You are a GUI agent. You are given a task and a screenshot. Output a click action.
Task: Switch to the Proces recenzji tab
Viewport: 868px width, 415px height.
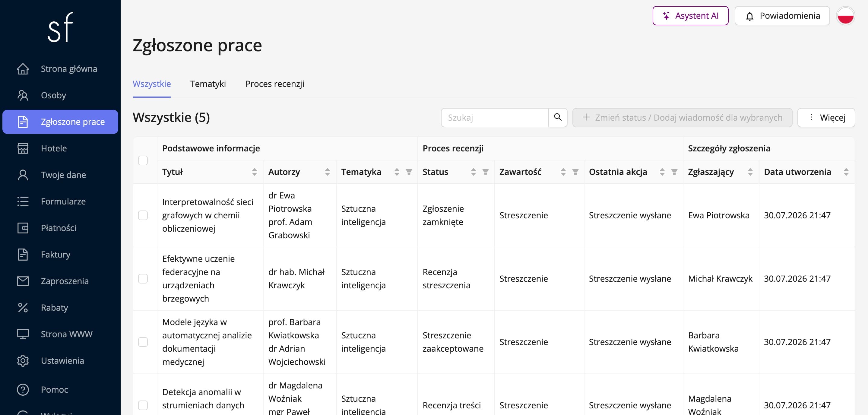point(275,84)
